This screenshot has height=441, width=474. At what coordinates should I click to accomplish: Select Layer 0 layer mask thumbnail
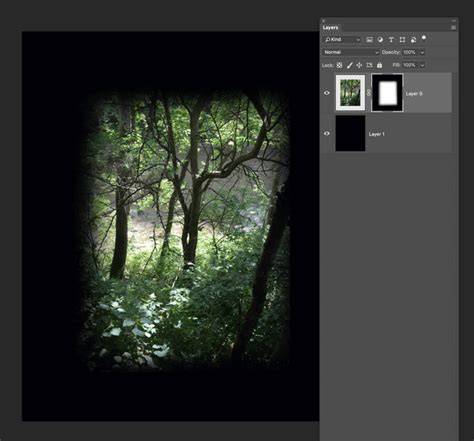coord(387,93)
